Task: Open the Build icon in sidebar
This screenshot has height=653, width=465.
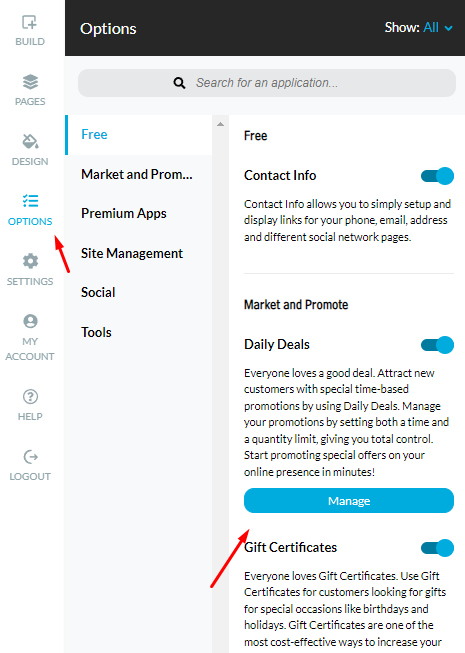Action: [x=30, y=22]
